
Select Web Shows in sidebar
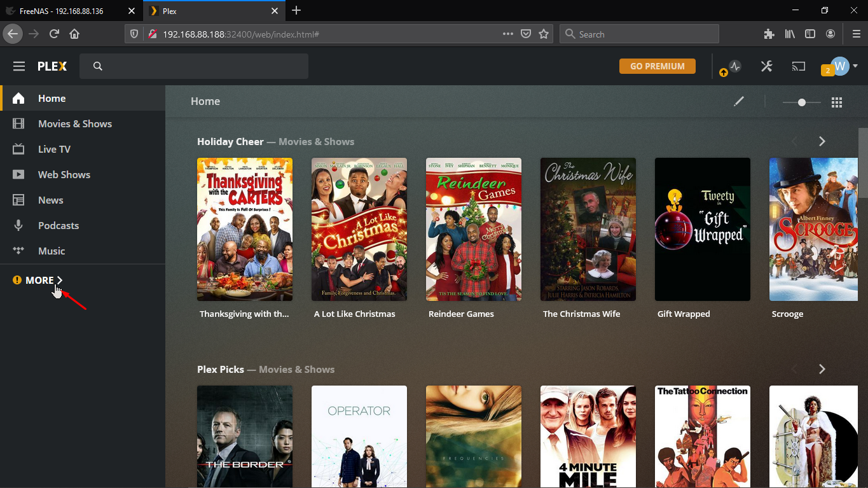click(83, 174)
